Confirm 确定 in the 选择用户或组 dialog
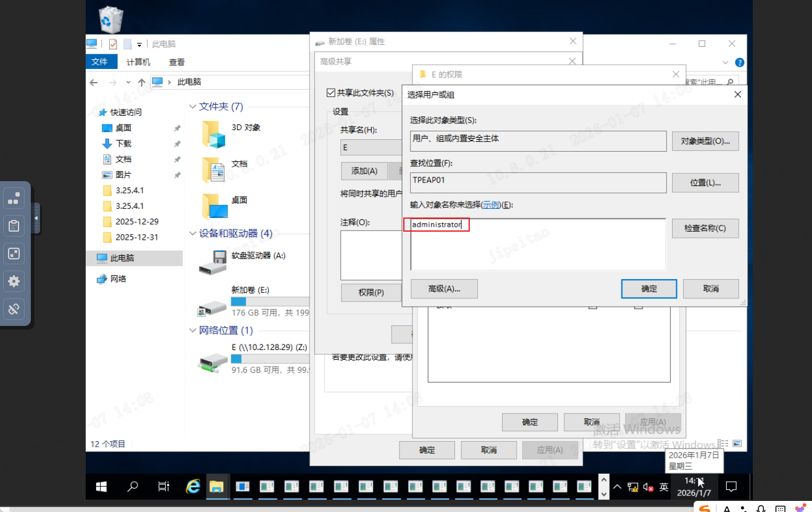Image resolution: width=812 pixels, height=512 pixels. point(649,288)
